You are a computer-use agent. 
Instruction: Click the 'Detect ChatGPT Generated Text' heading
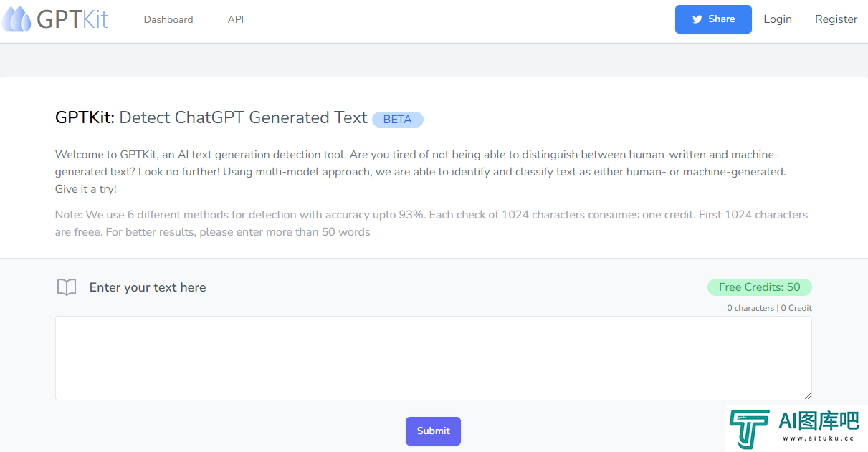coord(243,117)
